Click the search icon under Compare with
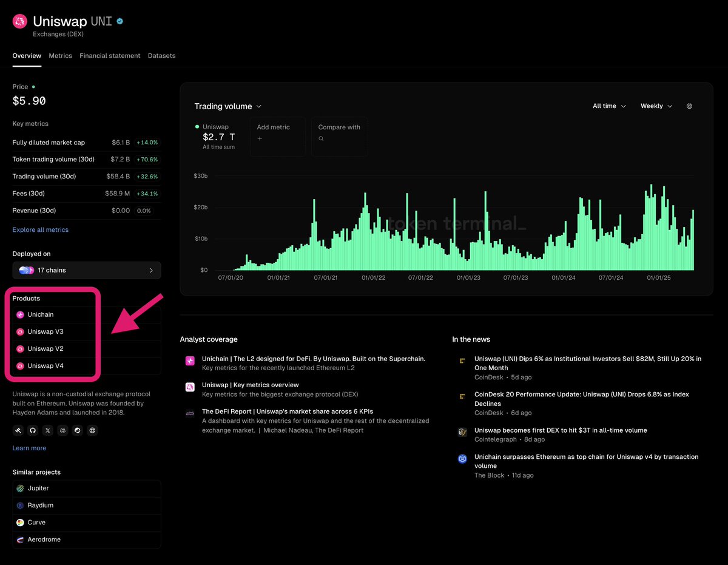The height and width of the screenshot is (565, 728). point(321,139)
